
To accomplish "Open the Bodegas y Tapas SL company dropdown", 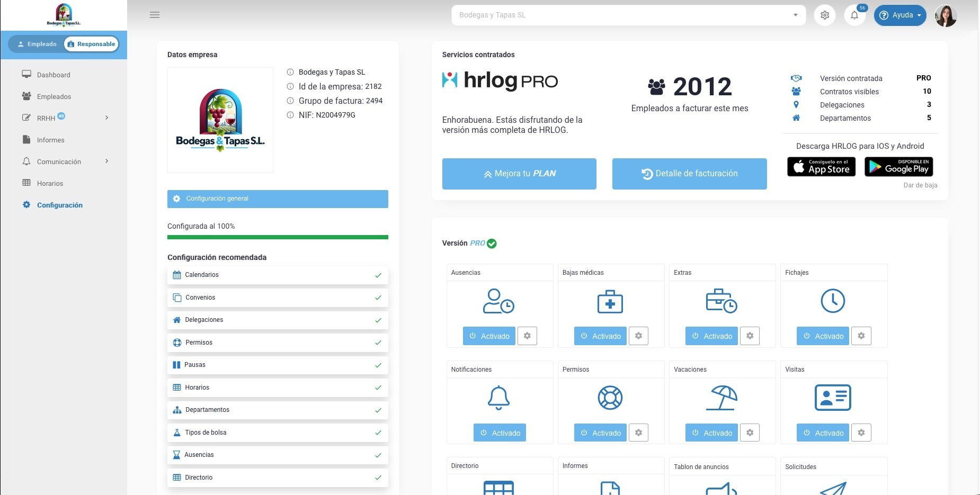I will pyautogui.click(x=628, y=15).
